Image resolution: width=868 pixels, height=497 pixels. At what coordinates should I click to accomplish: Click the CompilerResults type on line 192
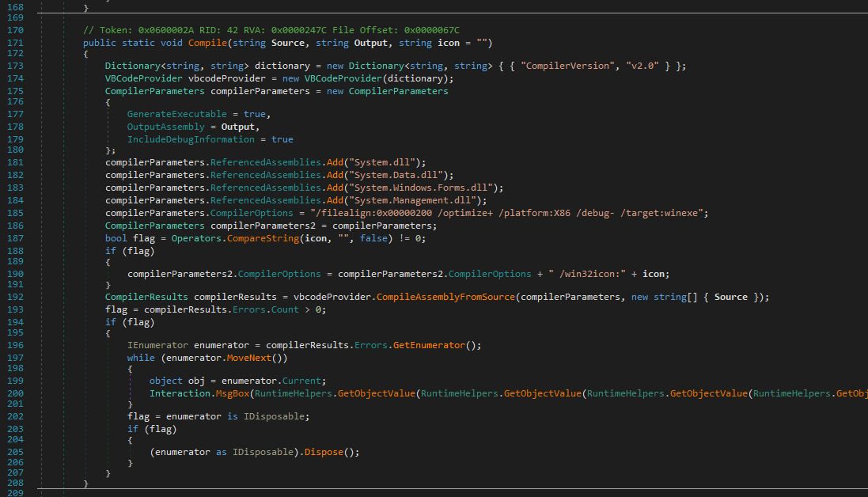point(146,297)
